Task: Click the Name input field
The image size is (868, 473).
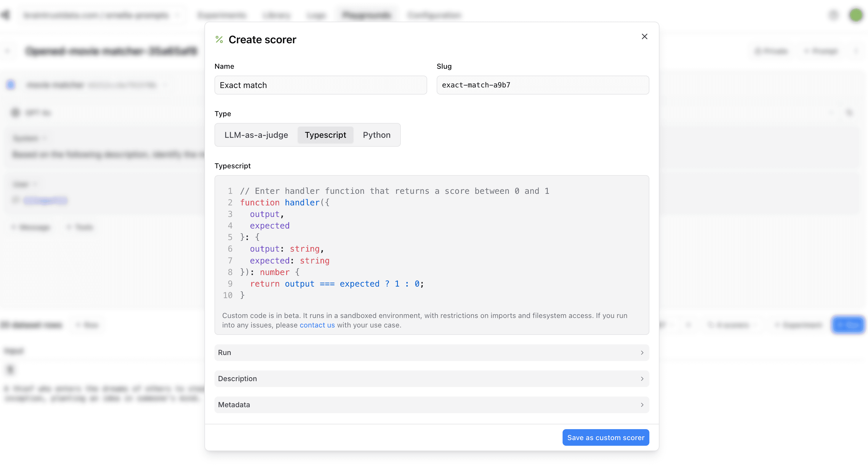Action: point(320,85)
